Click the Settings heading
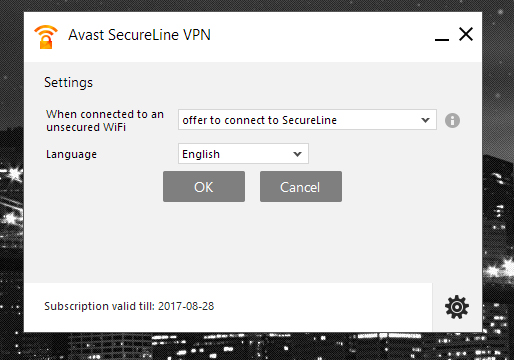The image size is (514, 360). pyautogui.click(x=69, y=83)
